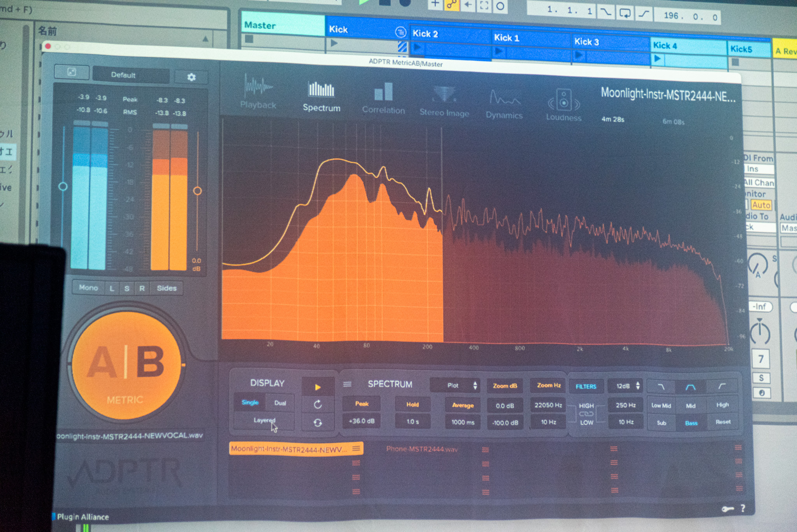
Task: Open the Correlation tab
Action: point(383,98)
